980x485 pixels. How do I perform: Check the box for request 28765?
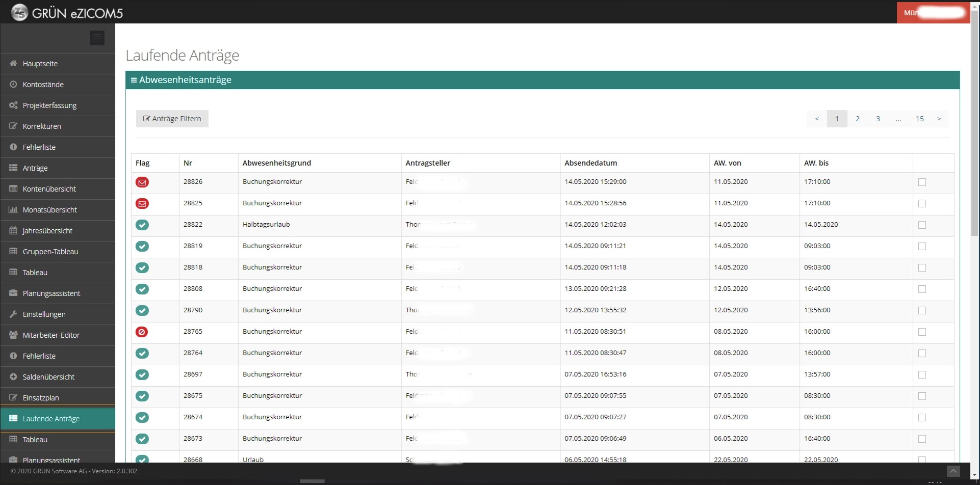(922, 332)
